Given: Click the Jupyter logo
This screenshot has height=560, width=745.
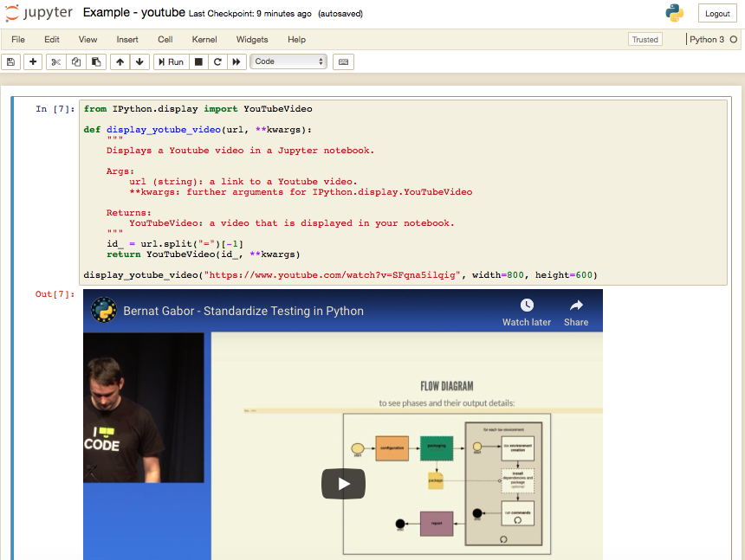Looking at the screenshot, I should [39, 13].
